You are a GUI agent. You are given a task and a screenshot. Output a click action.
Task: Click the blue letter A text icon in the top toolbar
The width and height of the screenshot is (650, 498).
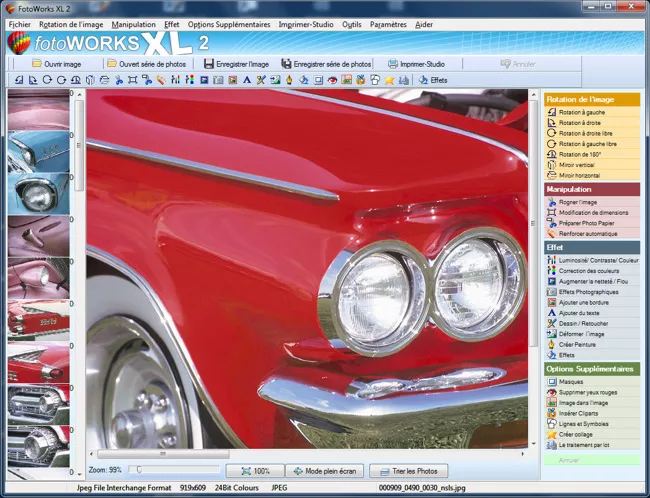coord(247,80)
